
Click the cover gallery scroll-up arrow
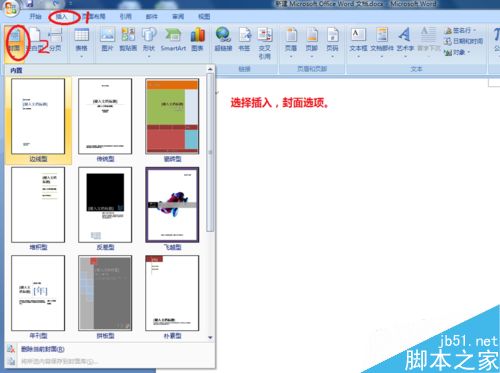[210, 69]
